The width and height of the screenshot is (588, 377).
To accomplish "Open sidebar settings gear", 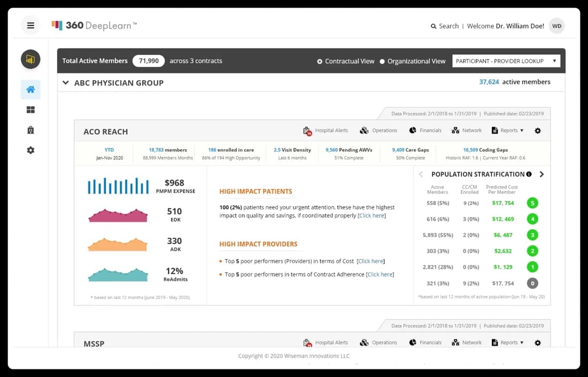I will tap(30, 150).
